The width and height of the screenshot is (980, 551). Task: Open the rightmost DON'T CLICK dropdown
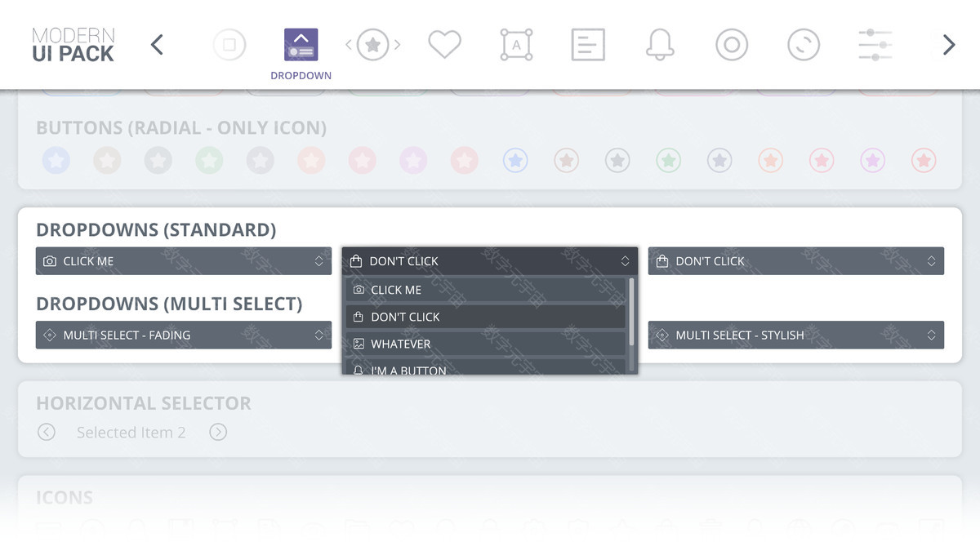(x=796, y=261)
